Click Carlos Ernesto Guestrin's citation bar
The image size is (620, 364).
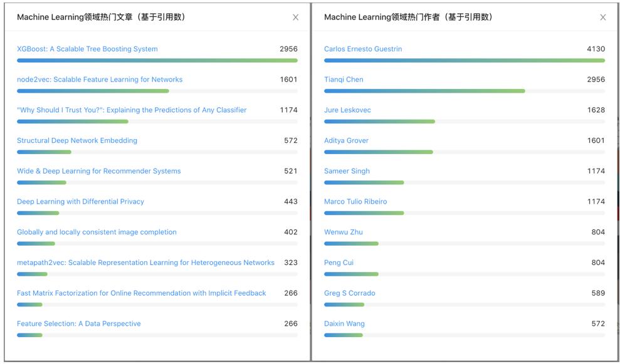point(465,61)
